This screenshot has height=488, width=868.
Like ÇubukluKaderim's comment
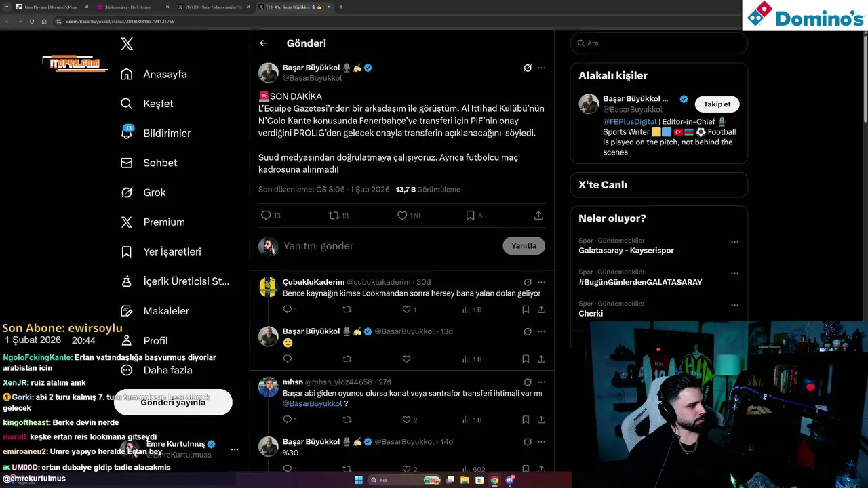[x=406, y=310]
